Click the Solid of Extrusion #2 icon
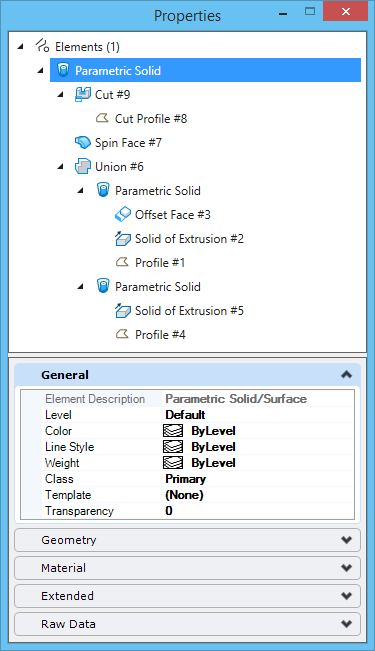The width and height of the screenshot is (375, 651). [x=123, y=238]
